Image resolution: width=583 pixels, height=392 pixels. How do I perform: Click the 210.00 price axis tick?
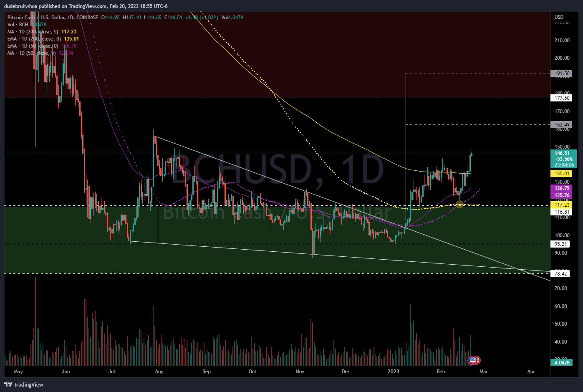562,40
